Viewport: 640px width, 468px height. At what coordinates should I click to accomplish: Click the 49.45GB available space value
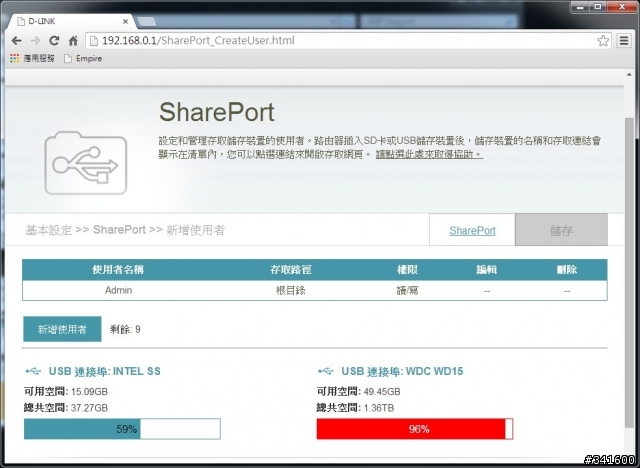point(382,392)
